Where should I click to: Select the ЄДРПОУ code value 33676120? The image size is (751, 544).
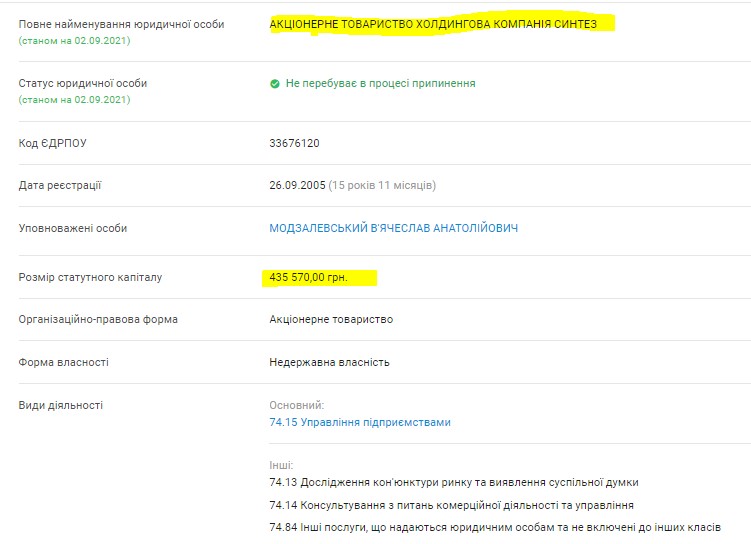(x=294, y=144)
